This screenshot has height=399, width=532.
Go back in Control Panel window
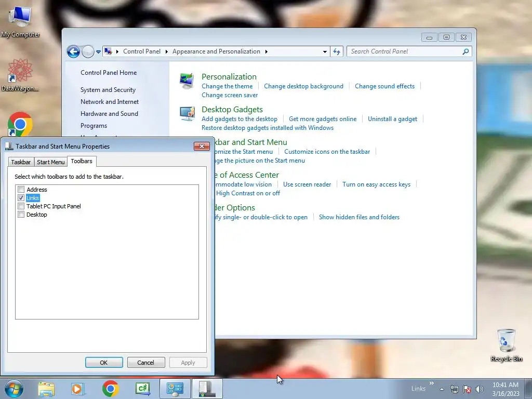click(73, 51)
